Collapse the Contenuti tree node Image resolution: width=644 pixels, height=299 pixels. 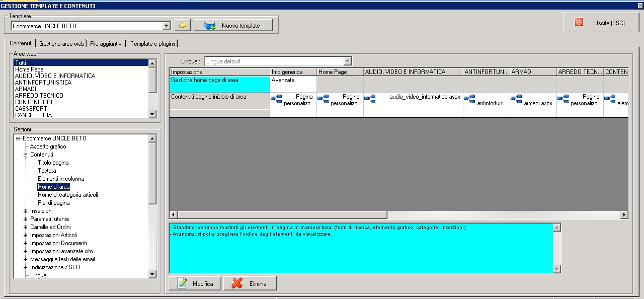click(x=26, y=155)
